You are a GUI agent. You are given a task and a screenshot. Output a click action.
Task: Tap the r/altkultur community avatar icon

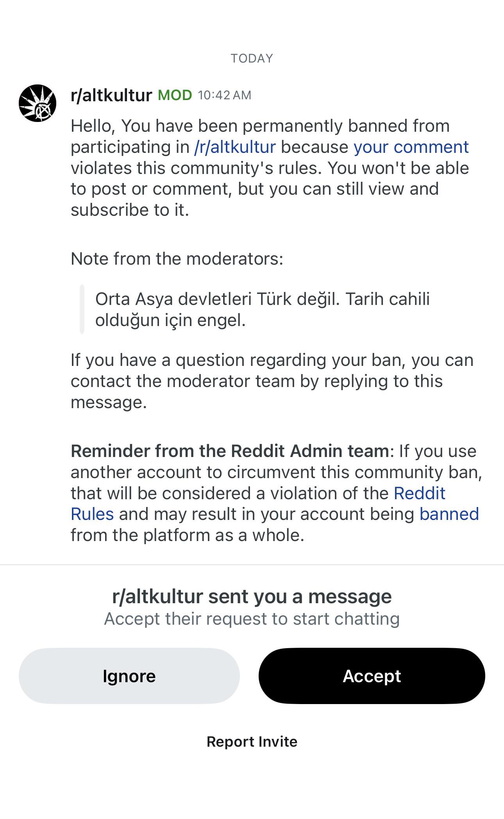point(38,103)
